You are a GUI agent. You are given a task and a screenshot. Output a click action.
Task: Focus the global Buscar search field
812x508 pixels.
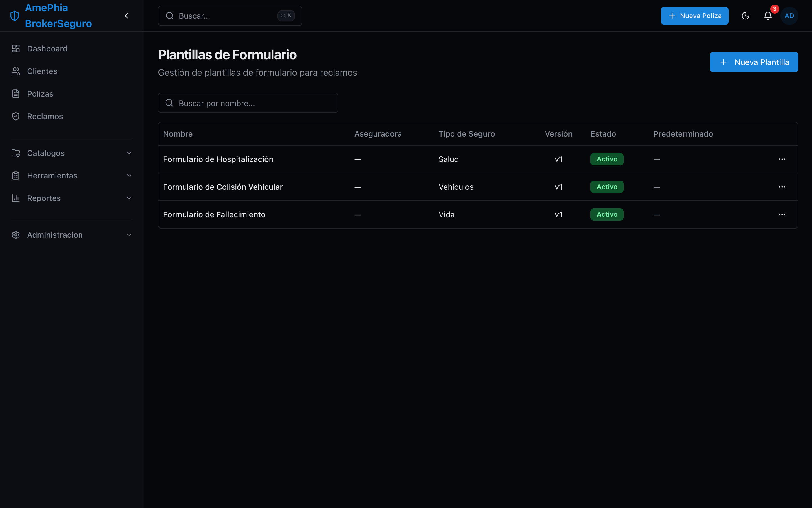coord(230,16)
